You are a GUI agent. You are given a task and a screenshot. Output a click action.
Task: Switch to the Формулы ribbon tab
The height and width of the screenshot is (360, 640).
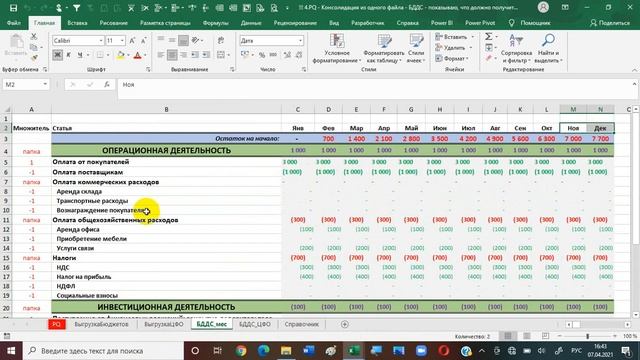[215, 23]
